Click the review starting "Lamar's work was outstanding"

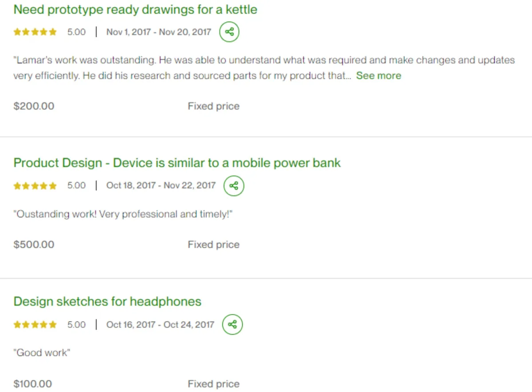point(264,68)
